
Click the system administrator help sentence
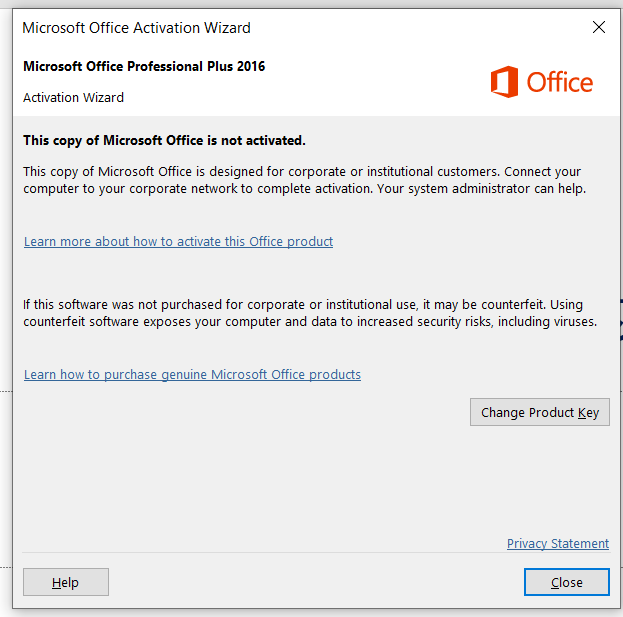coord(482,189)
